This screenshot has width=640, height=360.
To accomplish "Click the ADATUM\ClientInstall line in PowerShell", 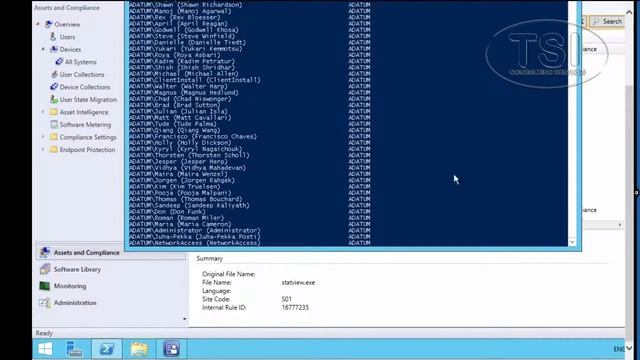I will (195, 80).
